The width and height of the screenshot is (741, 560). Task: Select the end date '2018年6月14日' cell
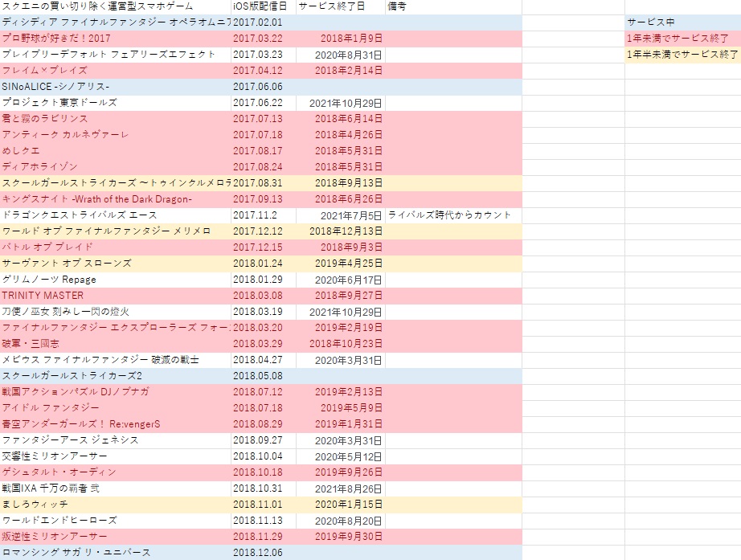341,119
